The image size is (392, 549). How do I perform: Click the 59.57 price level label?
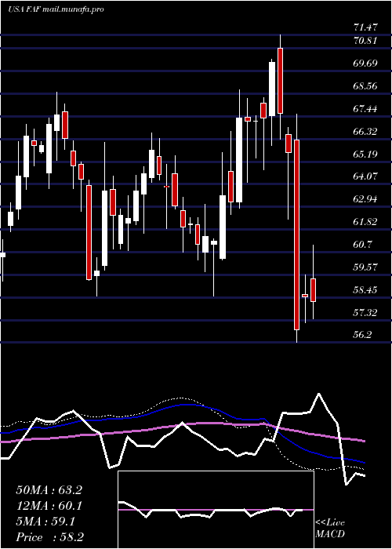[x=365, y=267]
